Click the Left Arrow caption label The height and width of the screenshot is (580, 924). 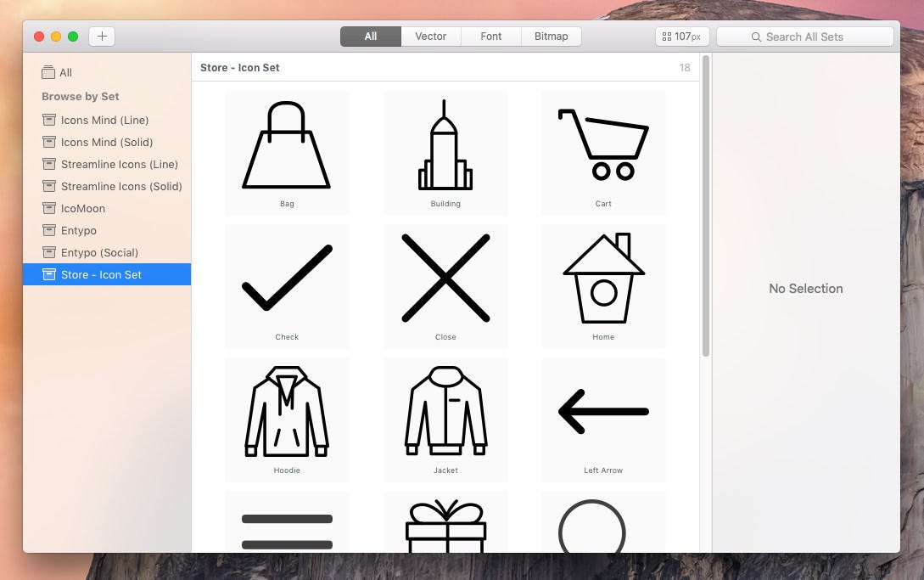point(603,470)
